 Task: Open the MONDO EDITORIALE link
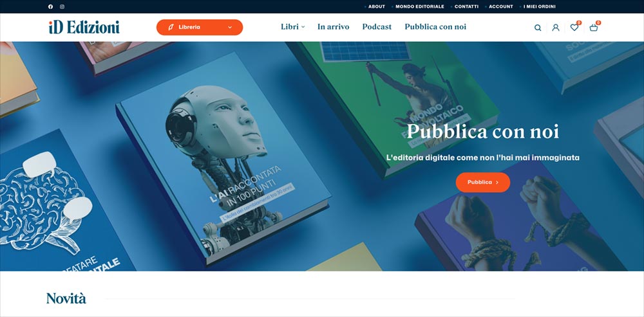click(x=419, y=6)
